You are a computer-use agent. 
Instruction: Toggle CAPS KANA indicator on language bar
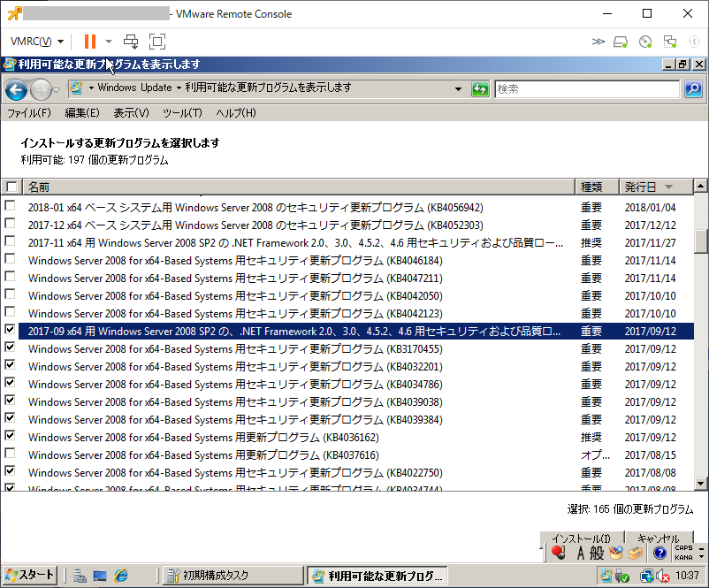coord(683,553)
